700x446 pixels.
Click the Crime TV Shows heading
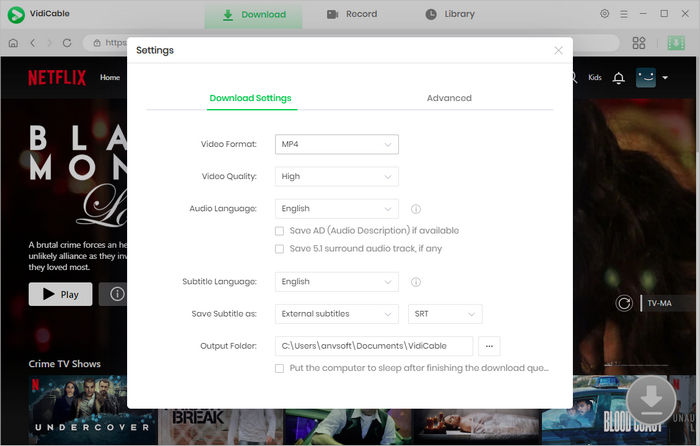coord(65,364)
